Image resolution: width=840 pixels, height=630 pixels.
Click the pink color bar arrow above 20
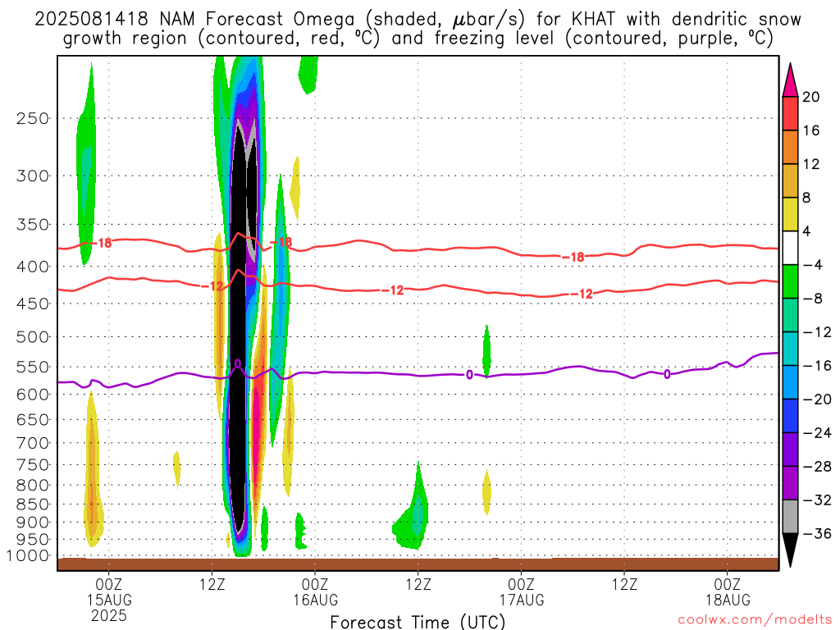[x=790, y=80]
